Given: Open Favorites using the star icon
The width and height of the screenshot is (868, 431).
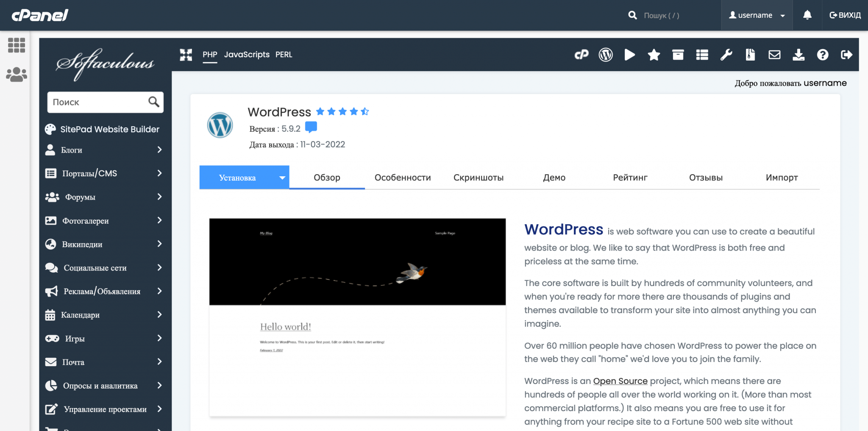Looking at the screenshot, I should coord(654,54).
